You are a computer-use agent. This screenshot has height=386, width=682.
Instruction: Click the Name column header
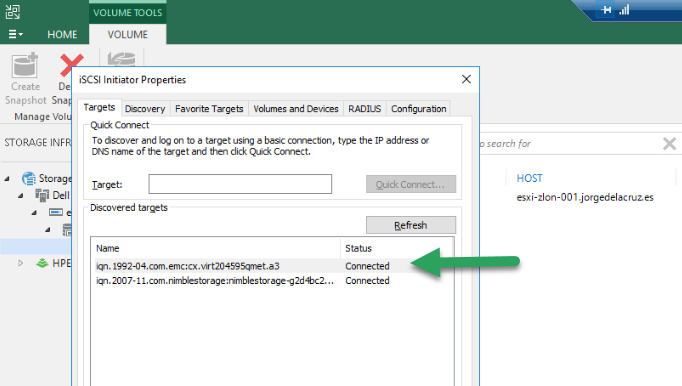[216, 248]
